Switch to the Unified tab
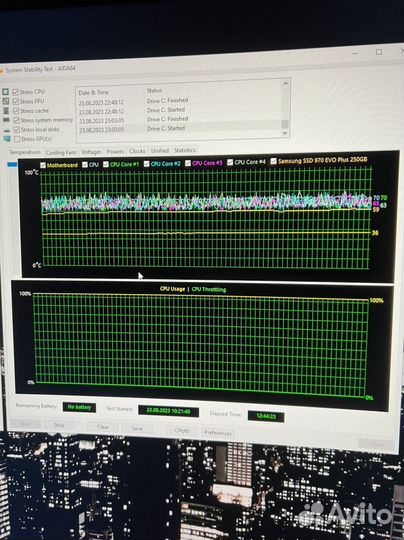The height and width of the screenshot is (540, 404). point(160,150)
